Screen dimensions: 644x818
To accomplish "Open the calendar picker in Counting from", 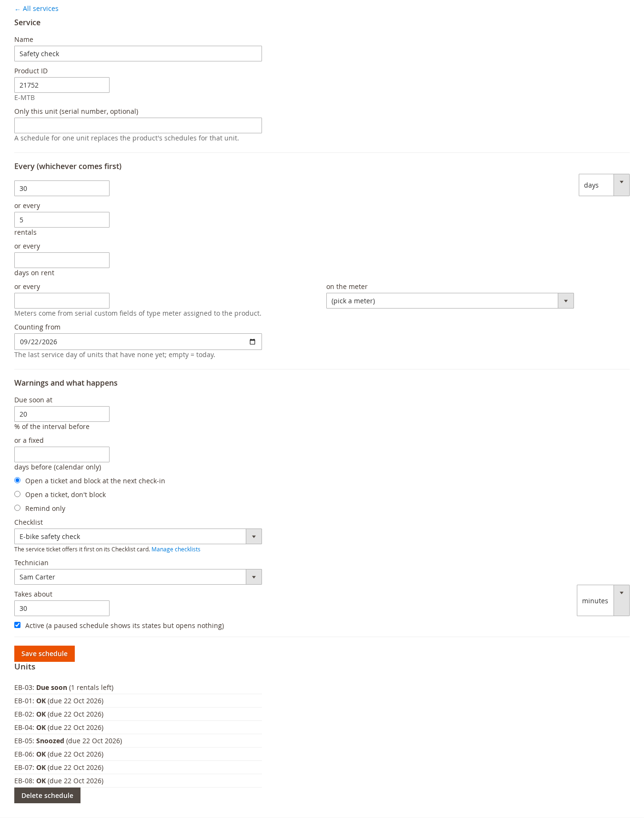I will pyautogui.click(x=252, y=342).
